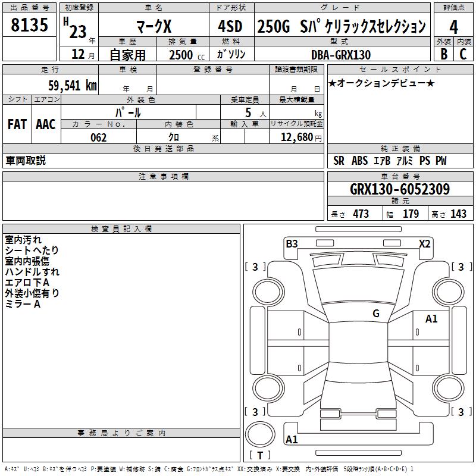
Task: Click the color number 062 field
Action: coord(98,137)
